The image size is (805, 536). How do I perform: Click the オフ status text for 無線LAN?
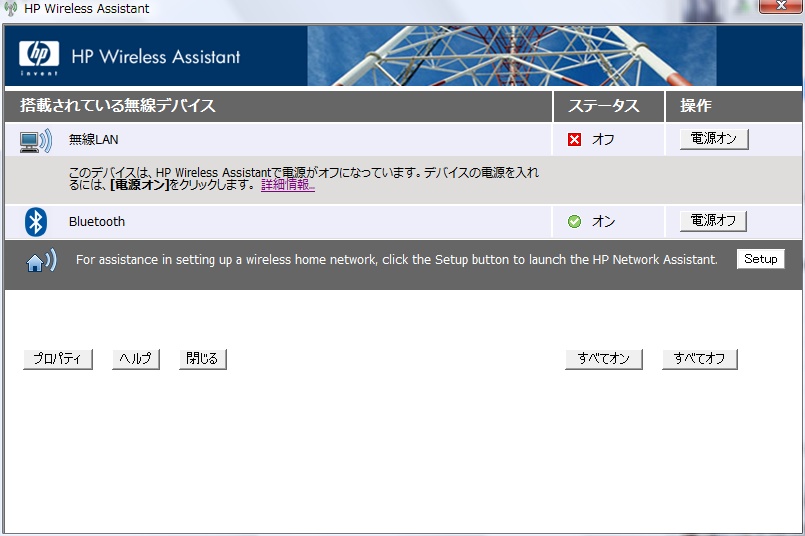(603, 140)
